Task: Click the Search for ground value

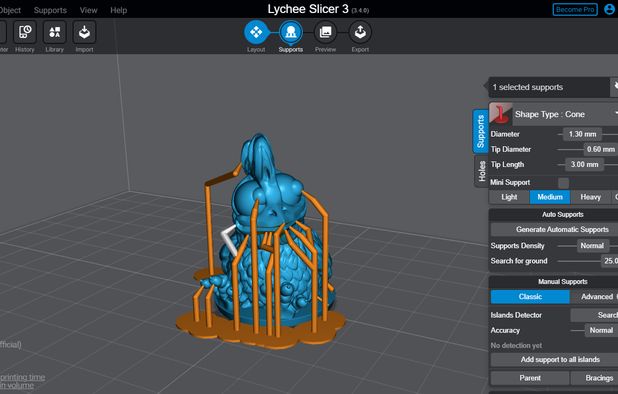Action: (610, 261)
